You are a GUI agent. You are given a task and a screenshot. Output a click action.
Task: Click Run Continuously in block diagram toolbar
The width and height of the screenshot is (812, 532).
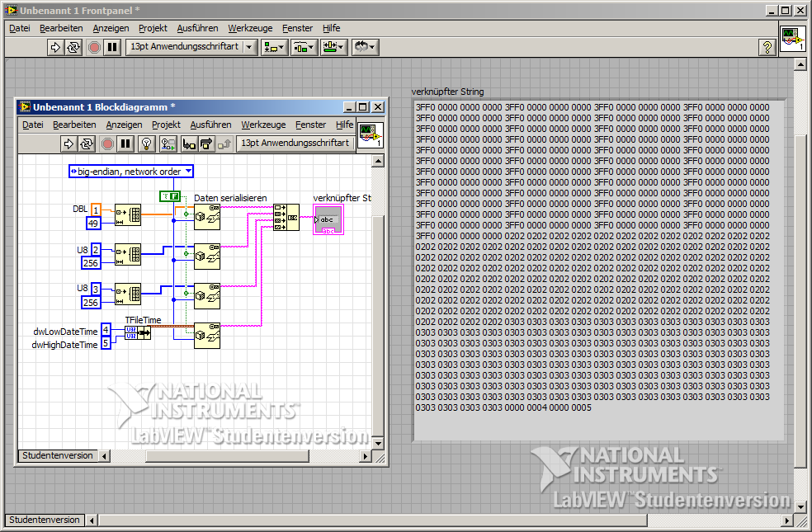click(86, 144)
